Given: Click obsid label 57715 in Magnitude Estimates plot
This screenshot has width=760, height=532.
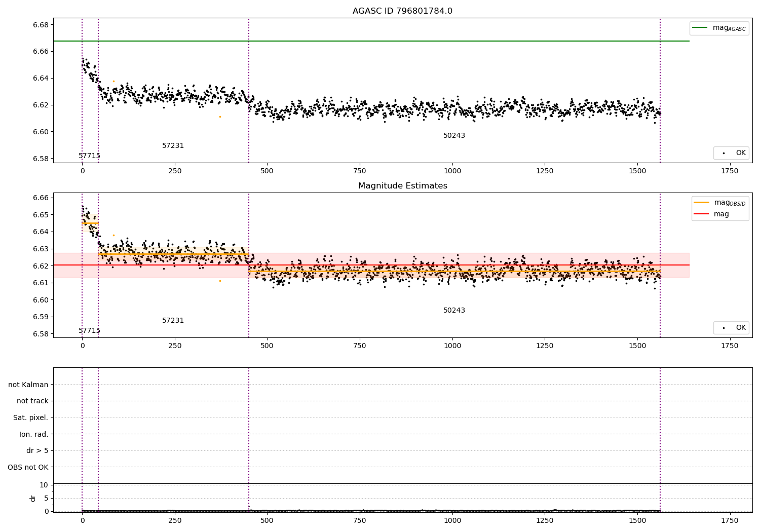Looking at the screenshot, I should click(89, 330).
